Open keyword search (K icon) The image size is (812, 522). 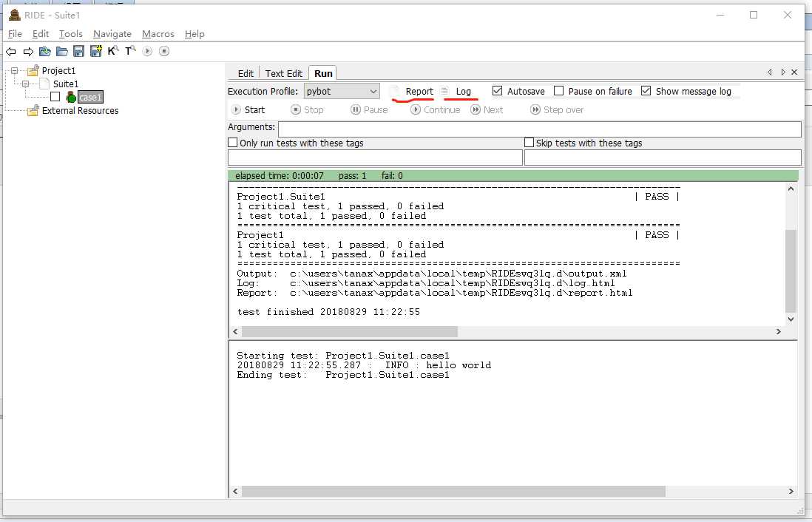click(113, 50)
